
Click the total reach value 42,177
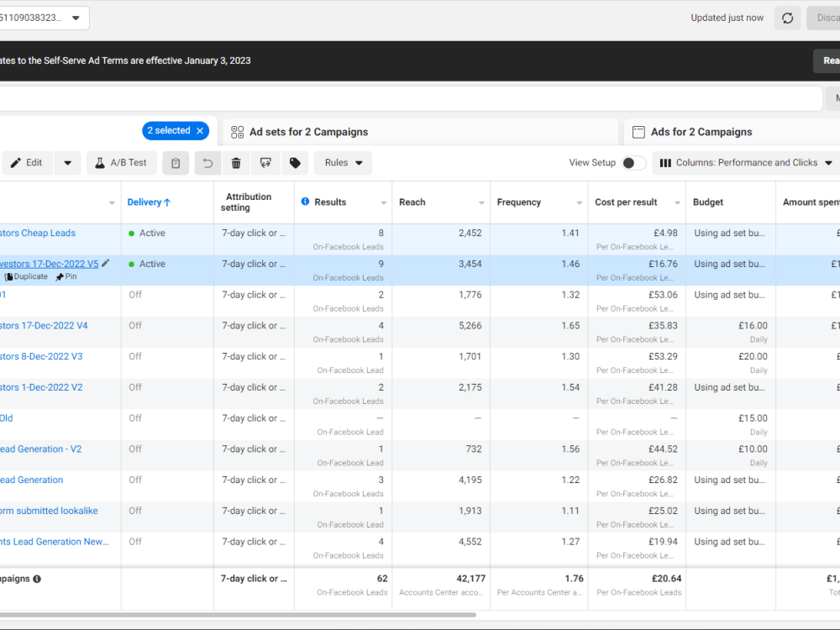(x=471, y=579)
